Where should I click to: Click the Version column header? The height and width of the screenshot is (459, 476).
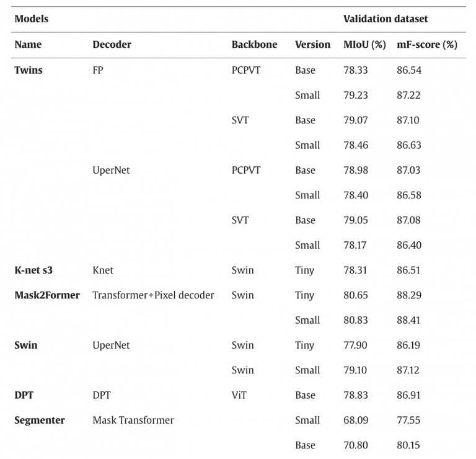coord(312,45)
